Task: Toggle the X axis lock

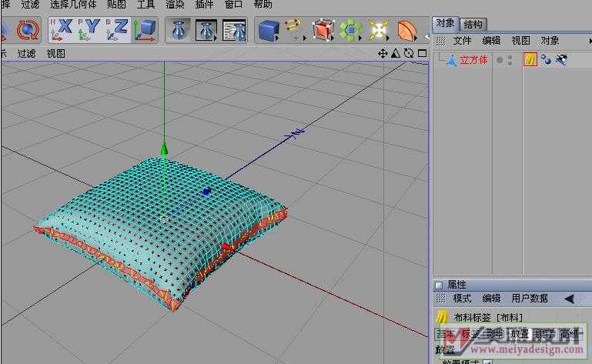Action: 62,29
